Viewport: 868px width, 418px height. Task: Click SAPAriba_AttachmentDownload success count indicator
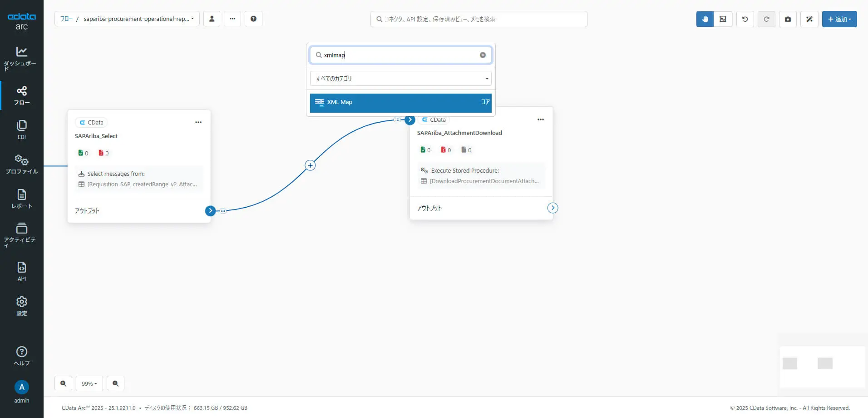[x=425, y=150]
